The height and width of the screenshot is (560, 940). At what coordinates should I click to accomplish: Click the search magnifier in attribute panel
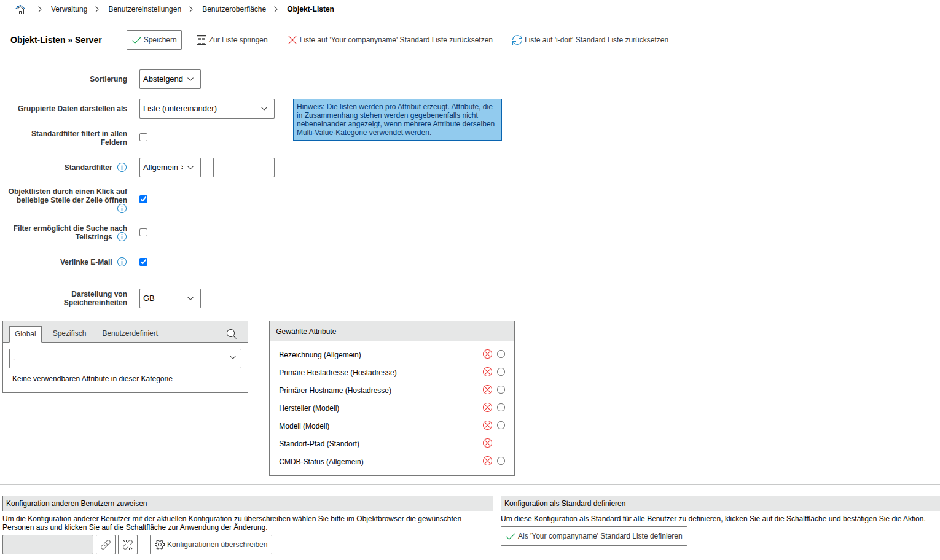(x=231, y=333)
